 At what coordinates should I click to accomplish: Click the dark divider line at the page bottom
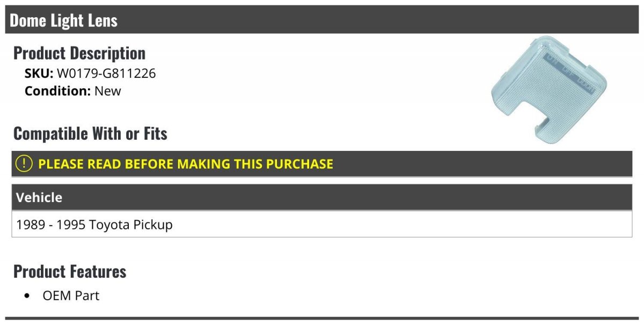pyautogui.click(x=322, y=318)
